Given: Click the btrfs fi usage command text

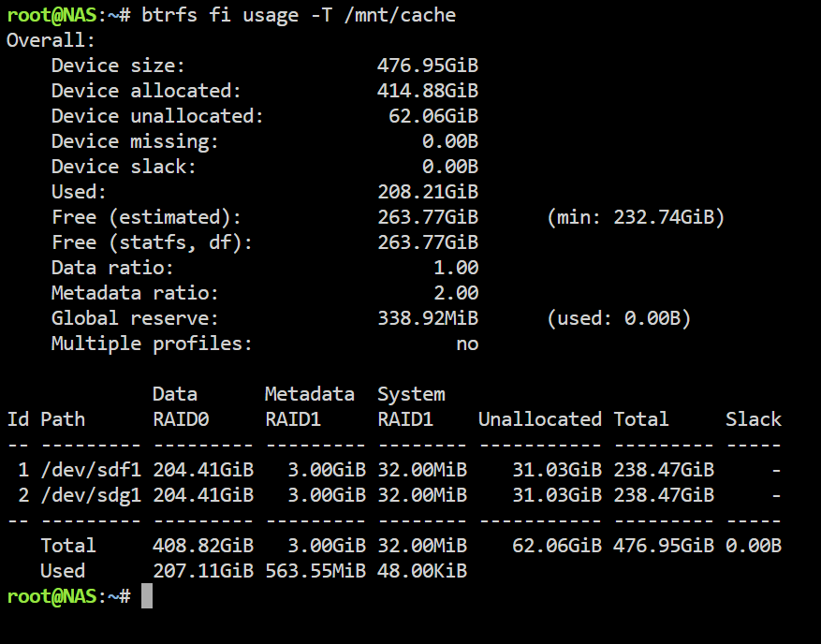Looking at the screenshot, I should click(299, 15).
